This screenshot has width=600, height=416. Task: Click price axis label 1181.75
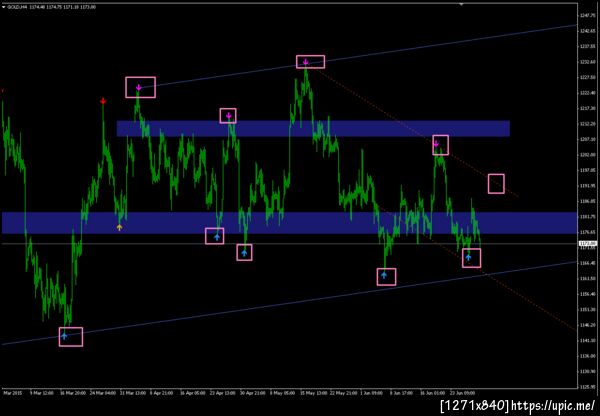[x=587, y=217]
